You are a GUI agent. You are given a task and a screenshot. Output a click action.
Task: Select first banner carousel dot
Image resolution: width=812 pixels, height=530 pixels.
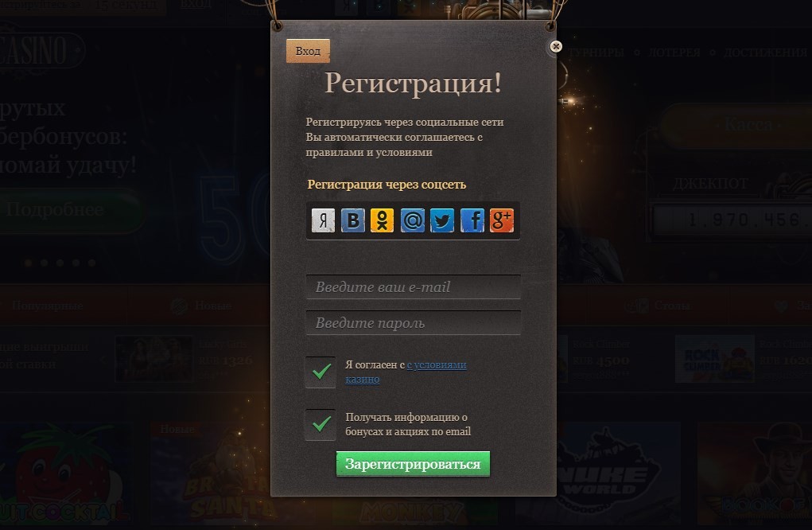29,263
